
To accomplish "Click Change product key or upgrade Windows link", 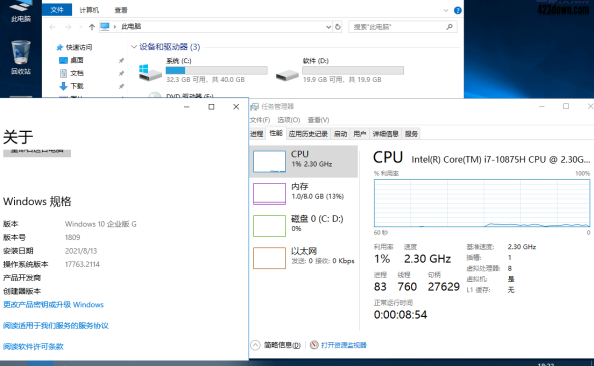I will point(53,305).
